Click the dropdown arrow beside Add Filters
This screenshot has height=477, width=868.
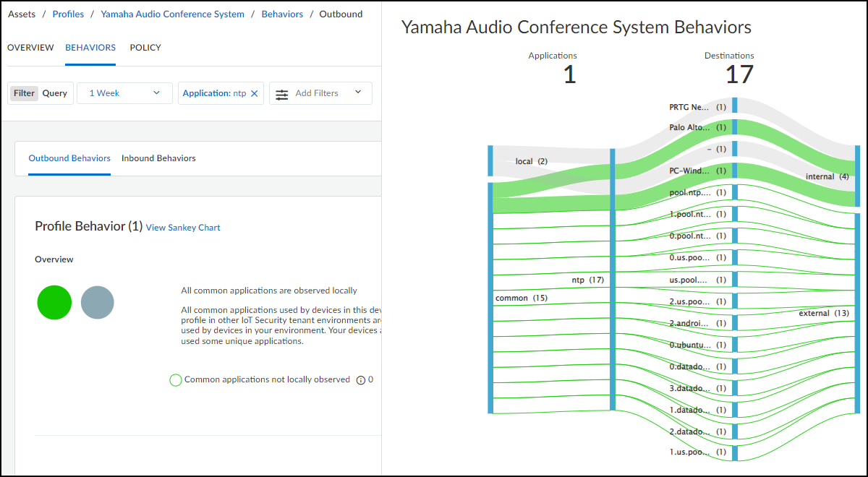(357, 93)
